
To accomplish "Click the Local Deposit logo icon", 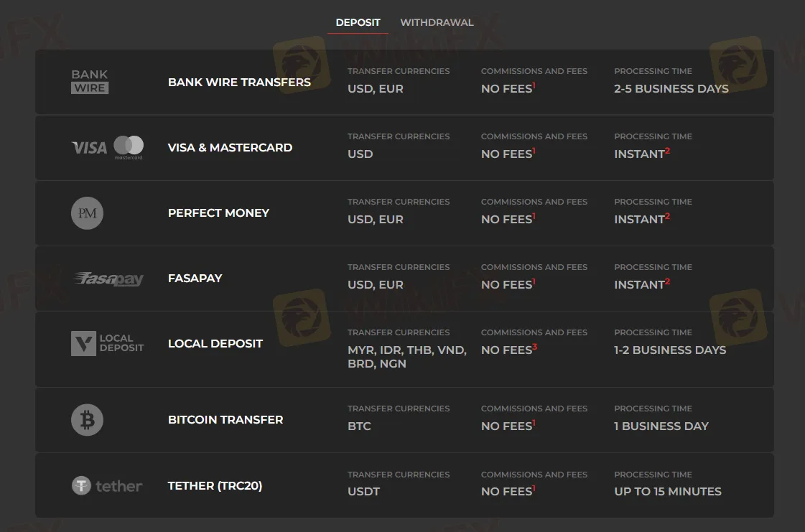I will click(107, 344).
